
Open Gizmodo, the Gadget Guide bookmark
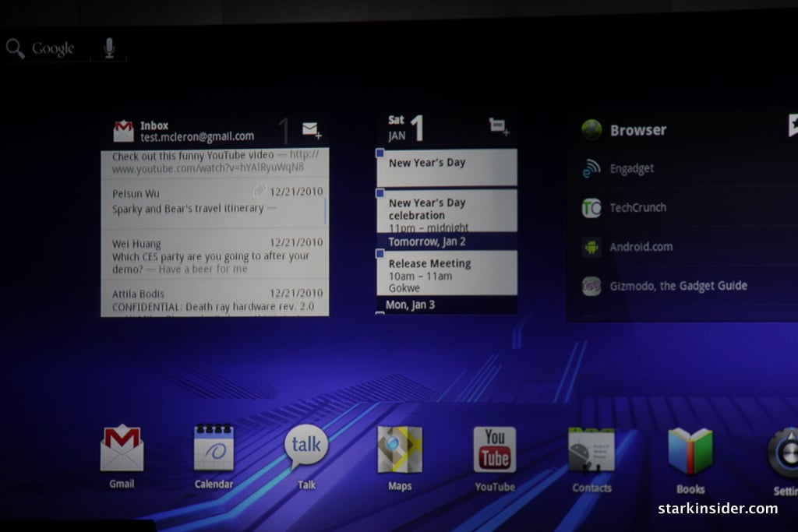coord(678,286)
